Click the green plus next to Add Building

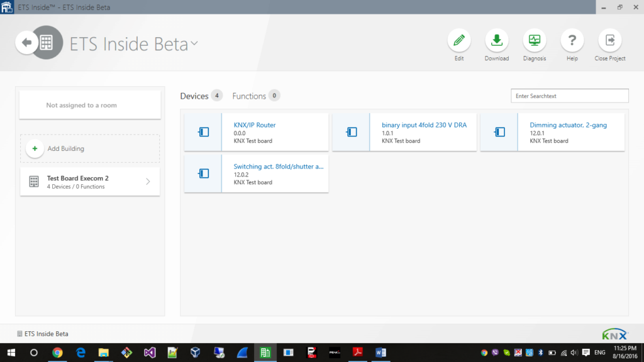point(35,148)
